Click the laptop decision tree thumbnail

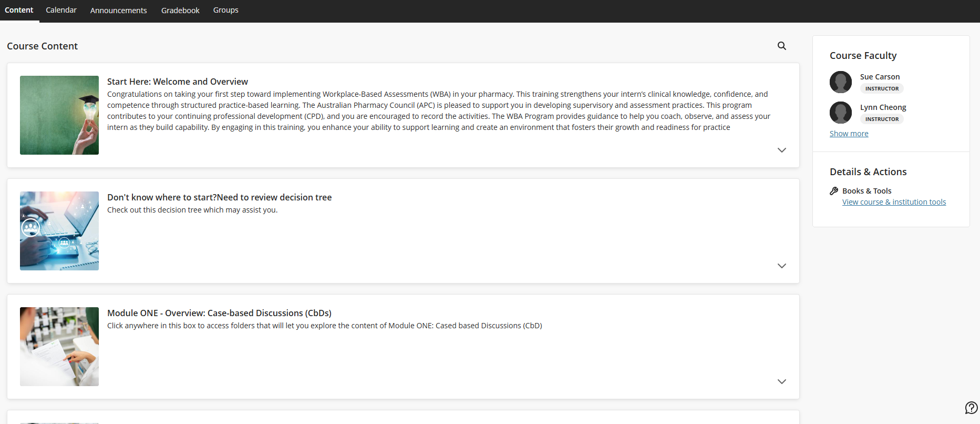coord(59,231)
